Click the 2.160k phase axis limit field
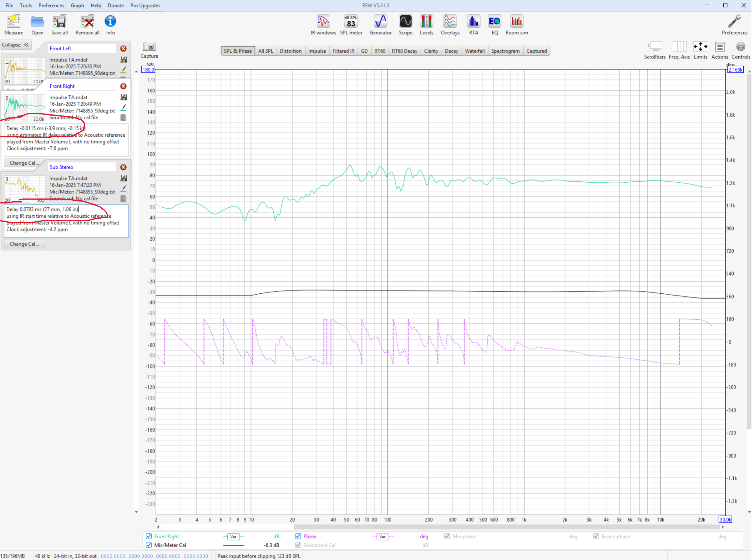 coord(735,70)
